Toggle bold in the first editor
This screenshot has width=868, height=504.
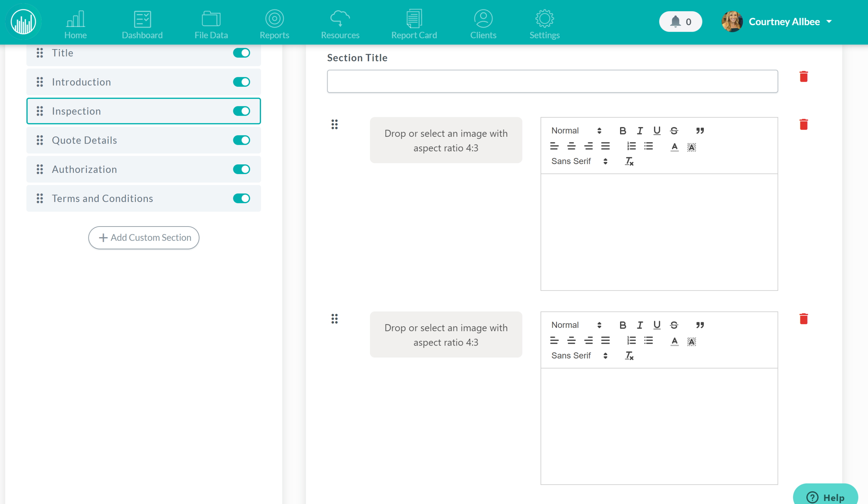click(622, 131)
